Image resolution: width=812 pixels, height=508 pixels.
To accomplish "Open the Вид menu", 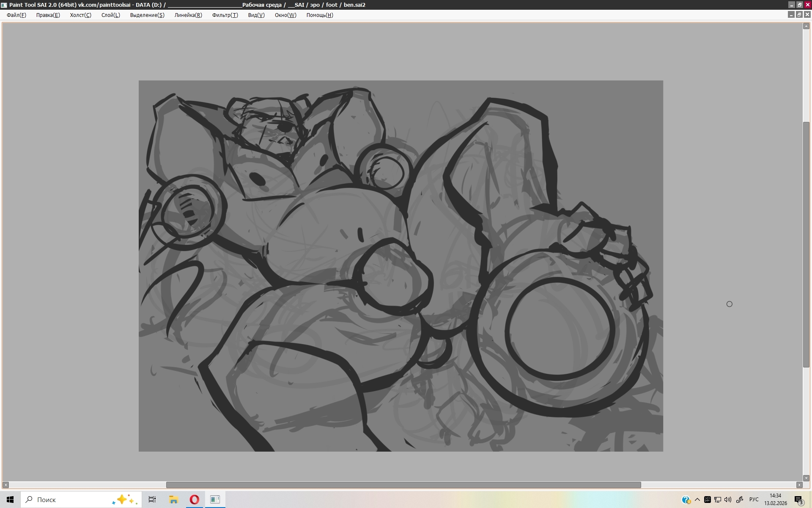I will [x=256, y=15].
